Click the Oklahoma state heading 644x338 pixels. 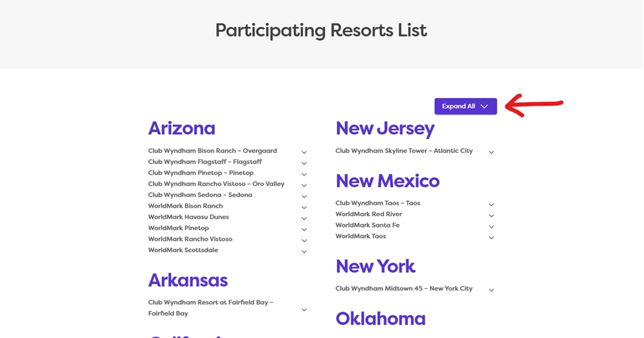[x=380, y=319]
